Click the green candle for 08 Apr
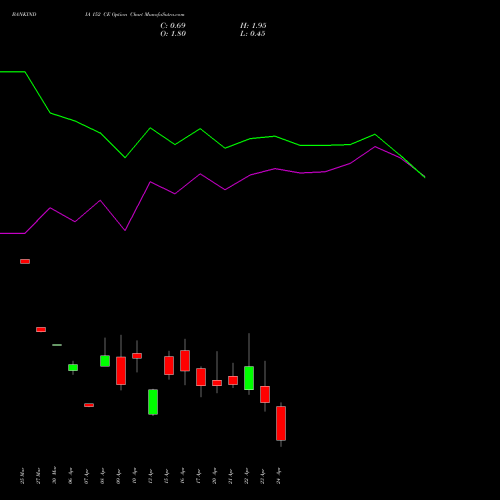 click(105, 361)
